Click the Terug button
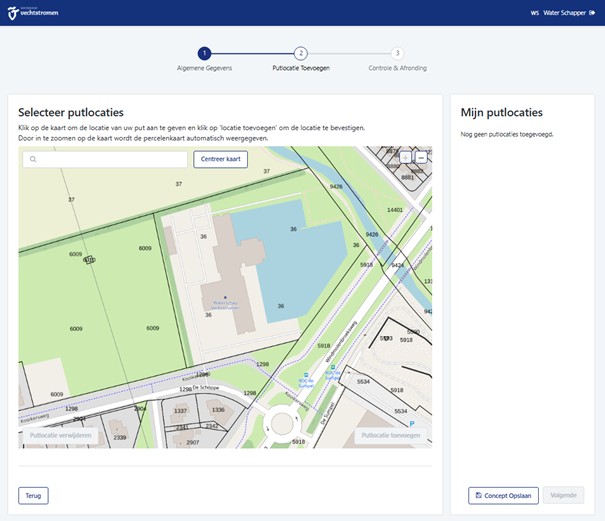Screen dimensions: 605x521 33,495
